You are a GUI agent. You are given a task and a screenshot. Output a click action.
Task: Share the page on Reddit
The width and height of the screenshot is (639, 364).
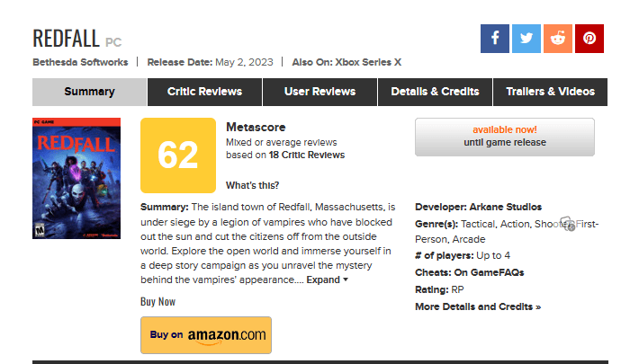558,39
